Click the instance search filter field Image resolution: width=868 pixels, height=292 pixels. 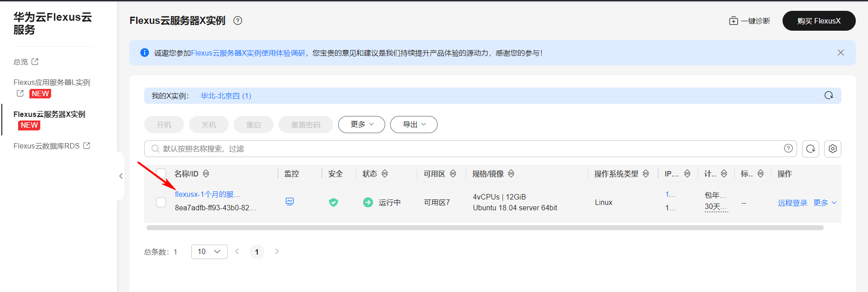(x=466, y=149)
